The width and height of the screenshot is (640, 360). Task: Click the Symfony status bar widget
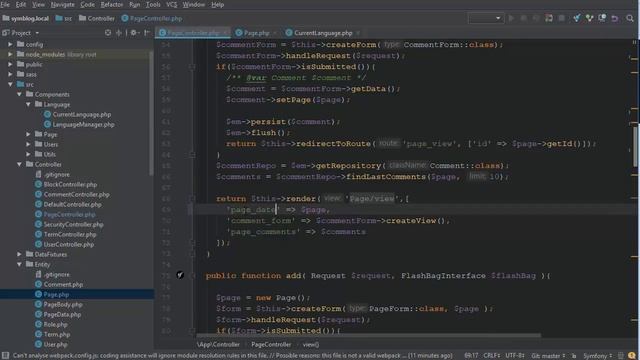(x=598, y=356)
